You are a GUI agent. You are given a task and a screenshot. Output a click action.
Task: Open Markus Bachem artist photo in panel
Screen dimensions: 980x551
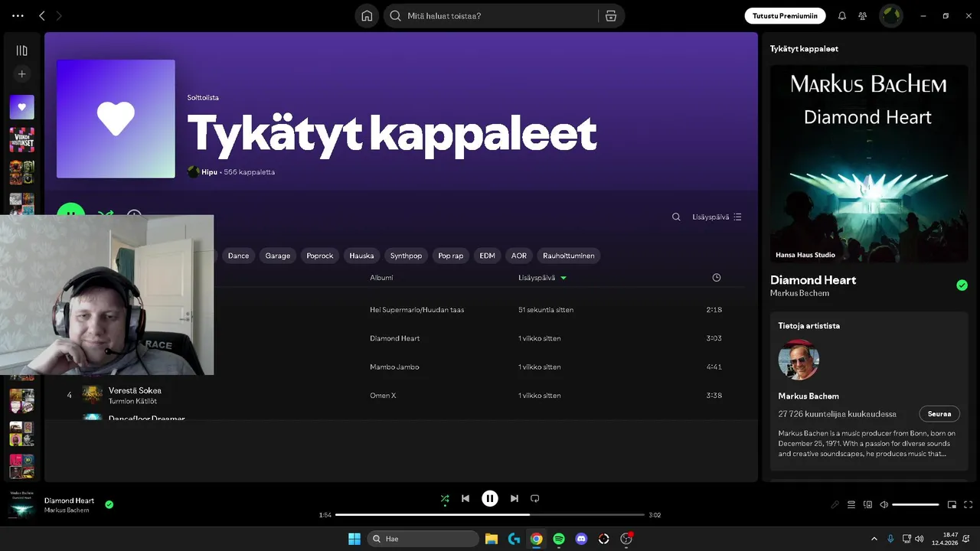coord(799,360)
